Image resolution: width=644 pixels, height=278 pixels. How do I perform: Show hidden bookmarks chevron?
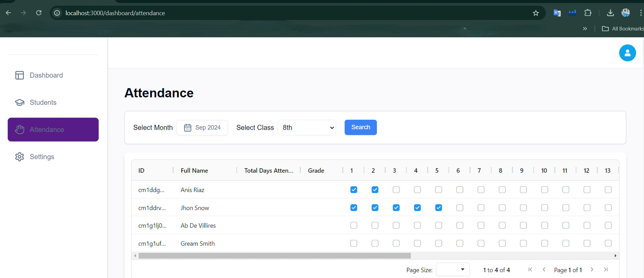[x=585, y=29]
